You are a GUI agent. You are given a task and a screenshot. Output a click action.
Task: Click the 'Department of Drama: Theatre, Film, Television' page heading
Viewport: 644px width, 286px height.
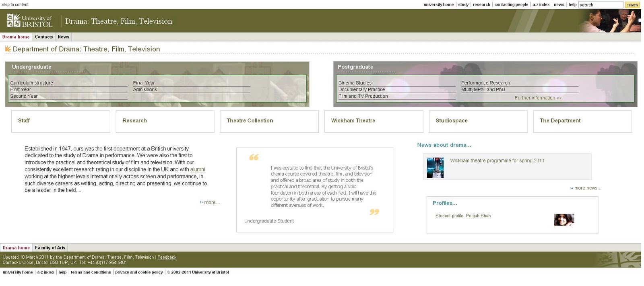(x=87, y=49)
